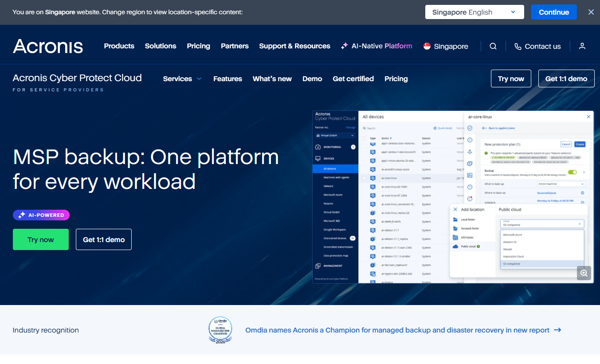Change country via the Singapore flag link
Screen dimensions: 600x364
click(446, 46)
